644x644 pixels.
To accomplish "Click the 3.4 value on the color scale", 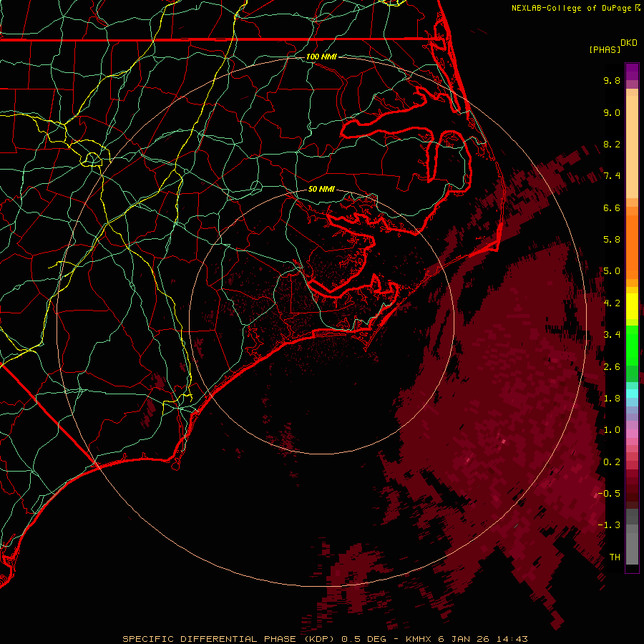I will [612, 335].
